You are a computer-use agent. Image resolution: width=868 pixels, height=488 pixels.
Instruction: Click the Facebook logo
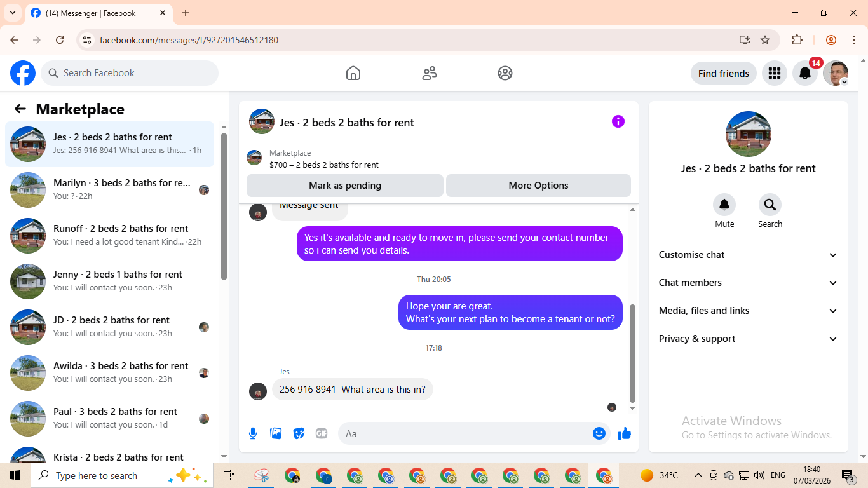point(23,73)
